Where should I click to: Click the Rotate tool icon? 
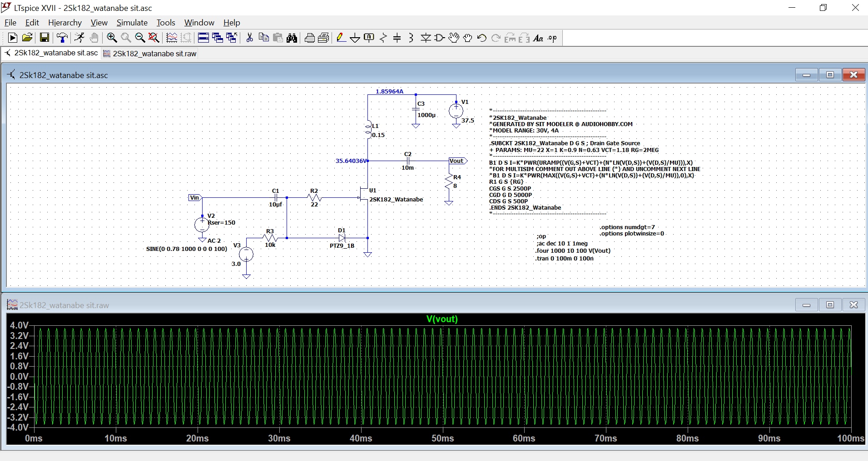coord(510,38)
